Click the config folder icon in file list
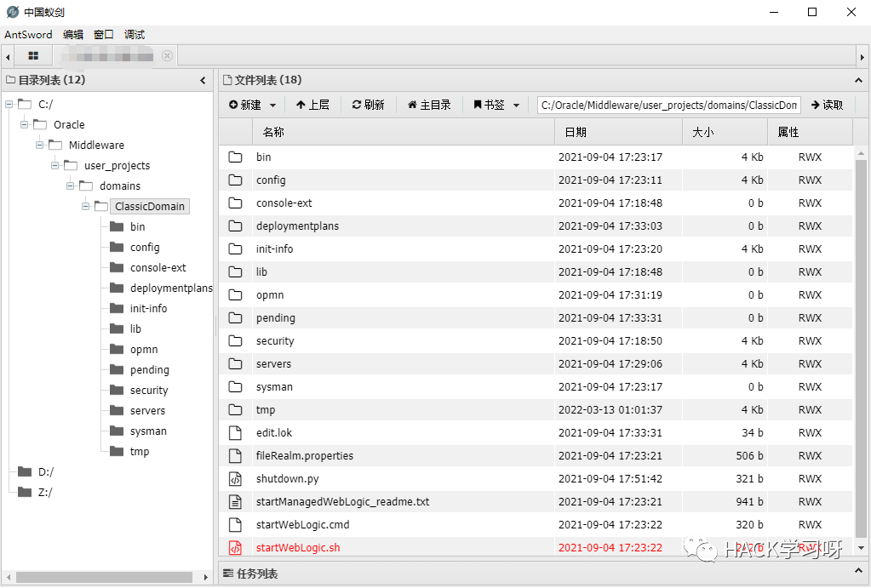871x588 pixels. (x=236, y=180)
